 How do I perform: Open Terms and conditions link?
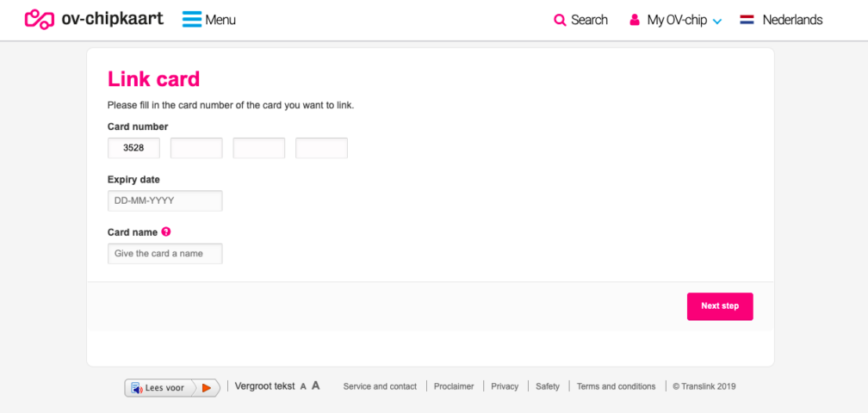click(x=616, y=387)
